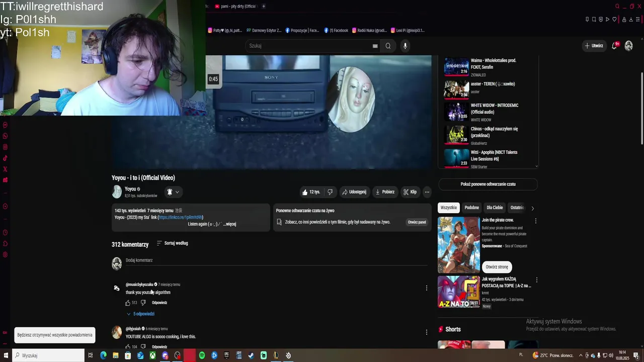Click Windows Start button
The image size is (644, 362).
point(6,355)
